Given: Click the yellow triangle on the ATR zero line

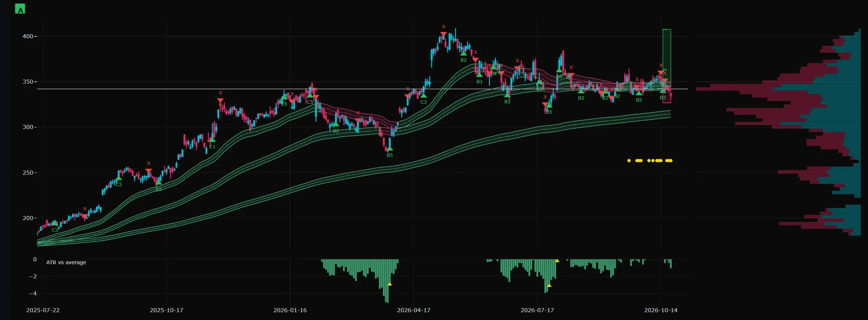Looking at the screenshot, I should click(557, 261).
